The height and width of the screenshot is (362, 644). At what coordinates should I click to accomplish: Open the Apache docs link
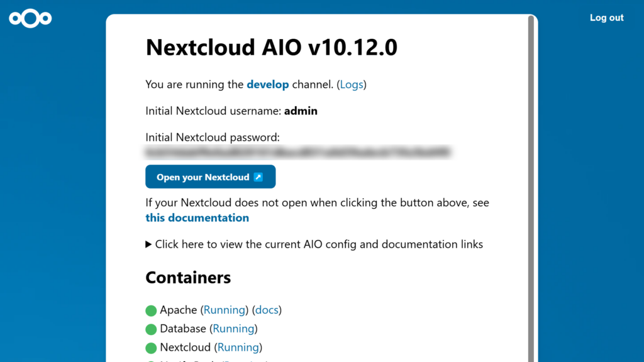(x=267, y=310)
